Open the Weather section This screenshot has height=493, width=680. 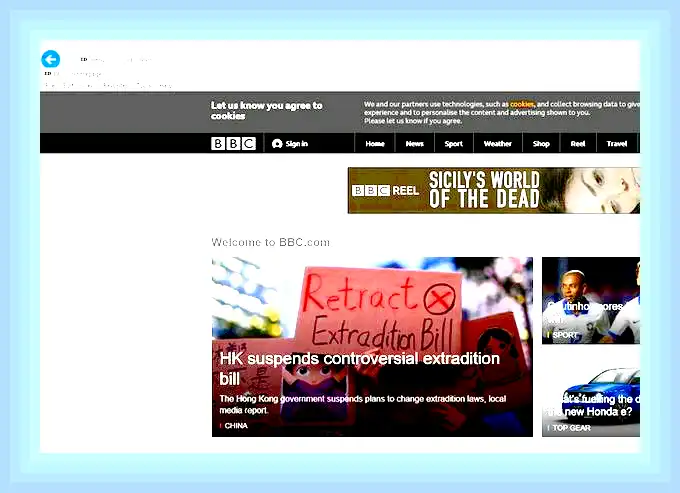[x=497, y=144]
